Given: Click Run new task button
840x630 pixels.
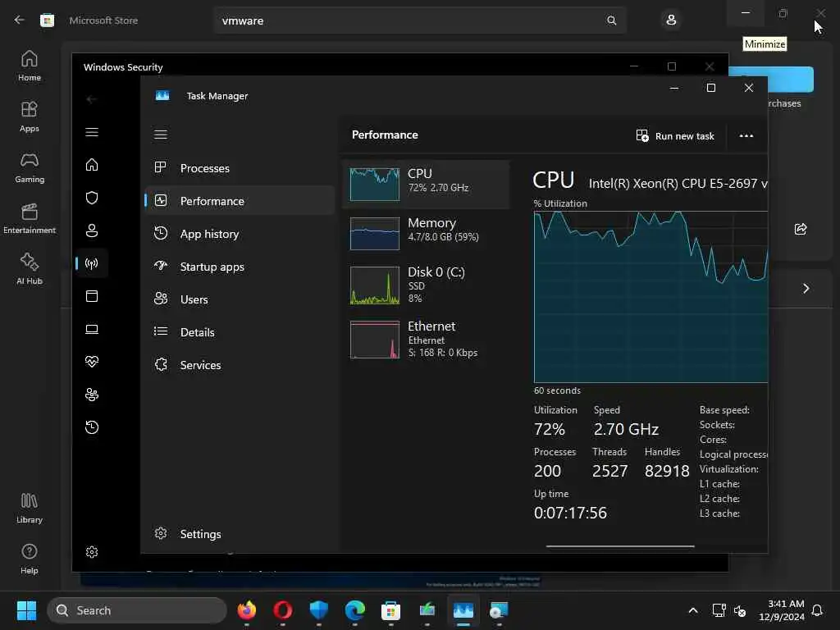Looking at the screenshot, I should tap(675, 136).
